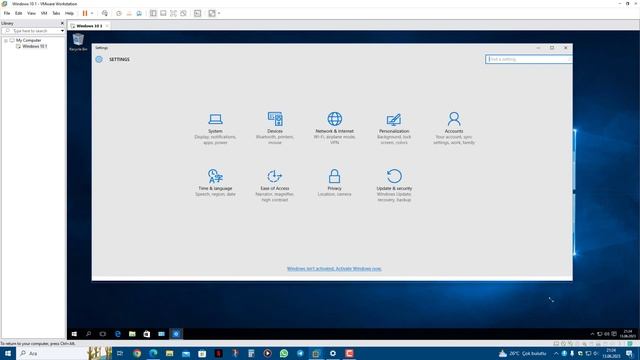The image size is (640, 360).
Task: Click the Unity mode toolbar icon
Action: [183, 13]
